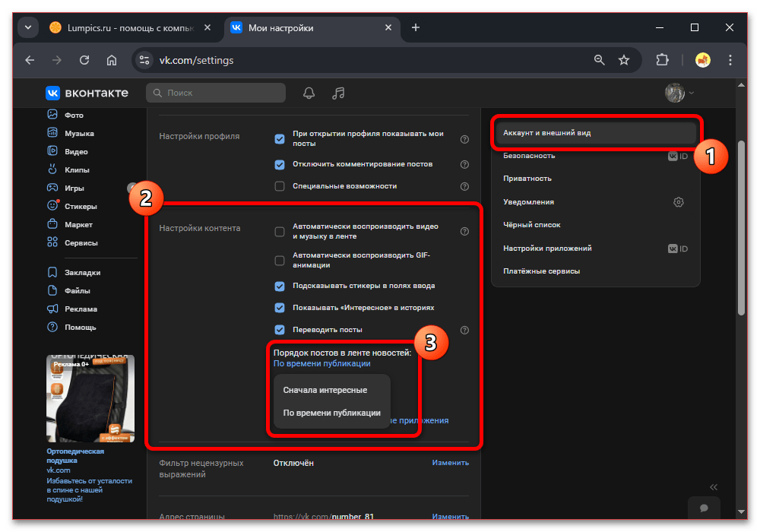
Task: Open the VK notifications bell
Action: pos(309,93)
